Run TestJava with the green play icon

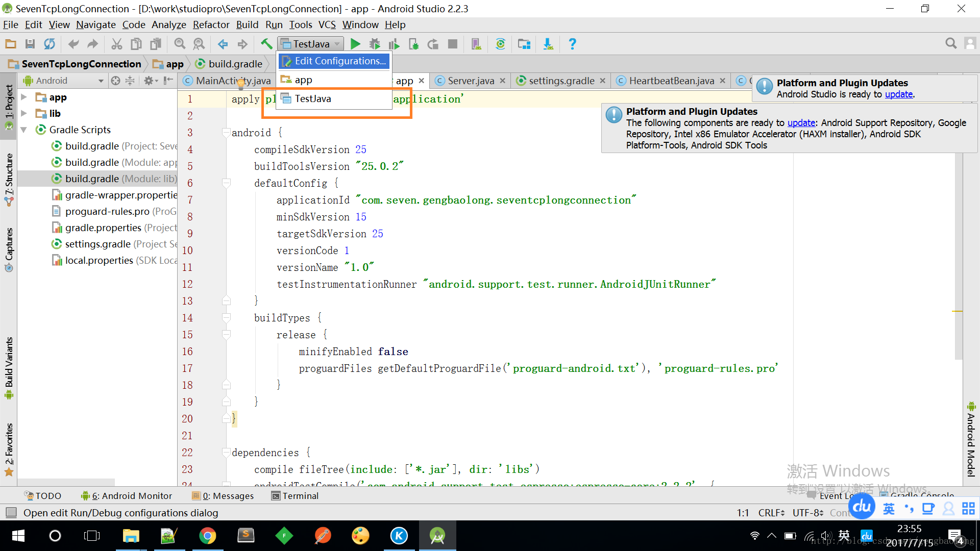click(356, 44)
